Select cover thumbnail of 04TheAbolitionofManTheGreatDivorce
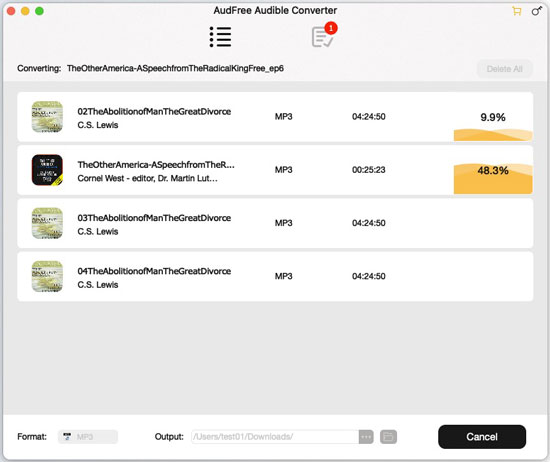 coord(47,276)
